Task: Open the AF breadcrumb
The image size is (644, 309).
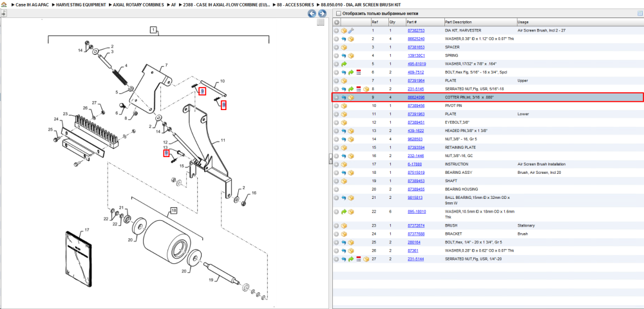Action: [173, 5]
